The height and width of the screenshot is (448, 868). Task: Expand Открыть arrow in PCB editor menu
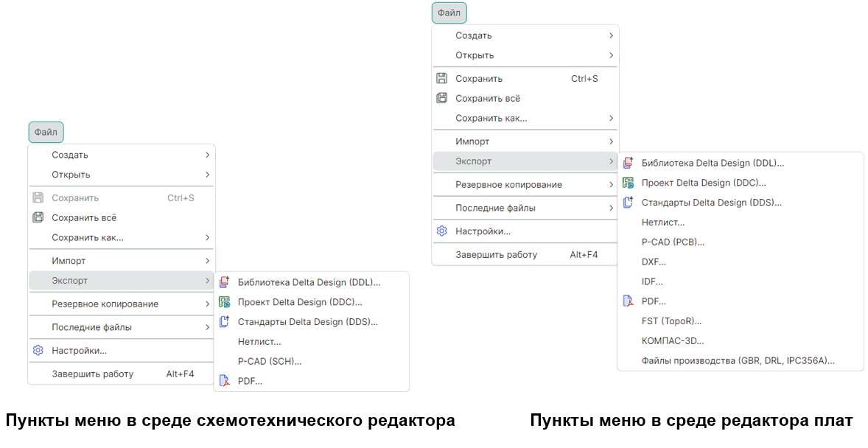click(x=611, y=55)
